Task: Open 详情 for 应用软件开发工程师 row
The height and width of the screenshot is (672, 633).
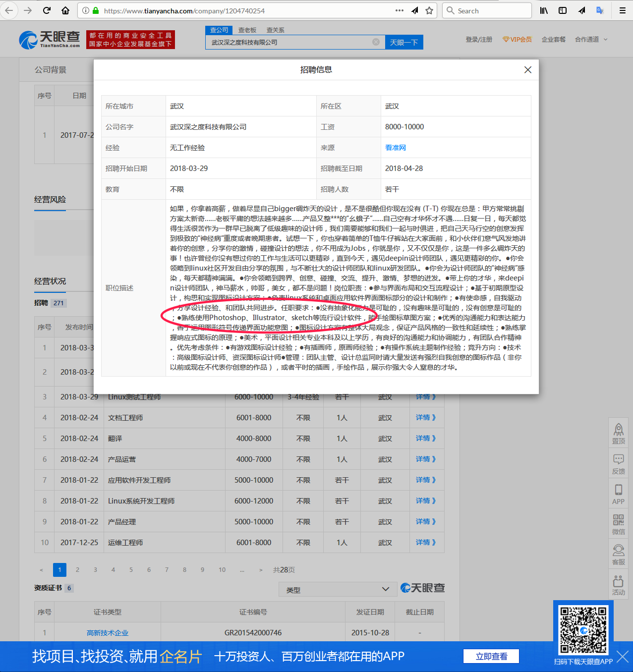Action: (425, 480)
